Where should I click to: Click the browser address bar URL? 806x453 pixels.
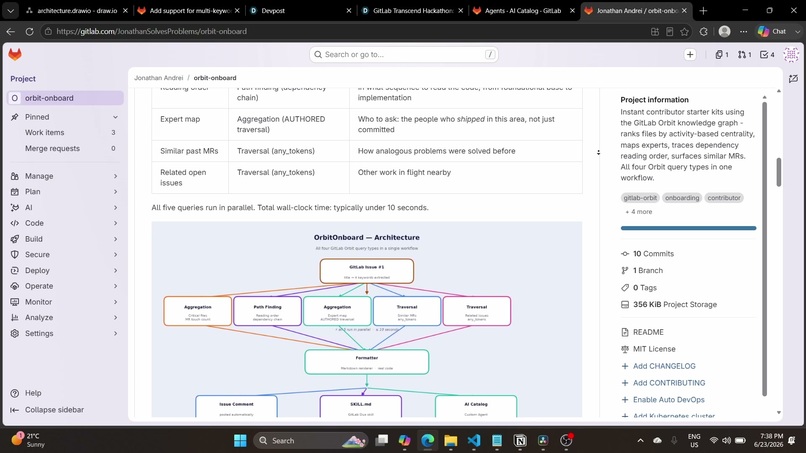[x=152, y=31]
